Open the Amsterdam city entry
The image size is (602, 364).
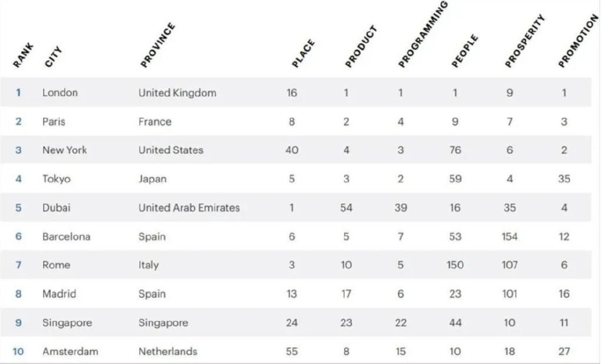tap(71, 351)
